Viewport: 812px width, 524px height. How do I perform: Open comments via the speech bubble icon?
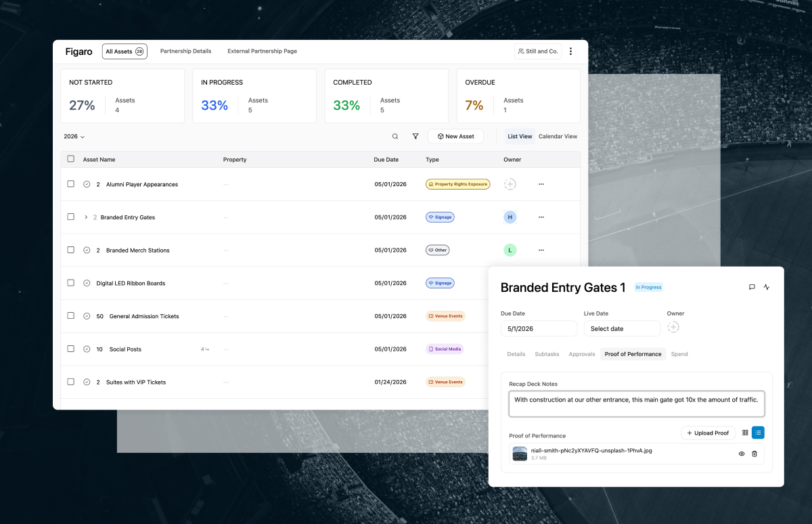(x=752, y=287)
